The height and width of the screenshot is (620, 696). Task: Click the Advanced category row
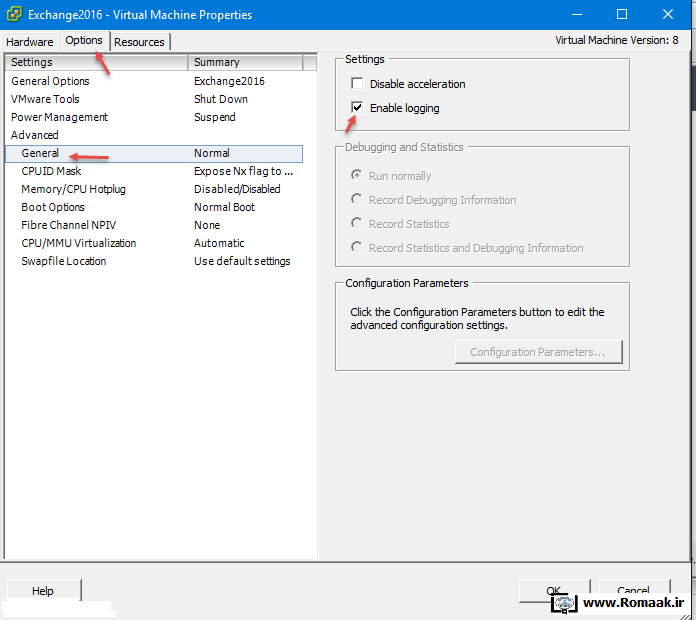154,135
